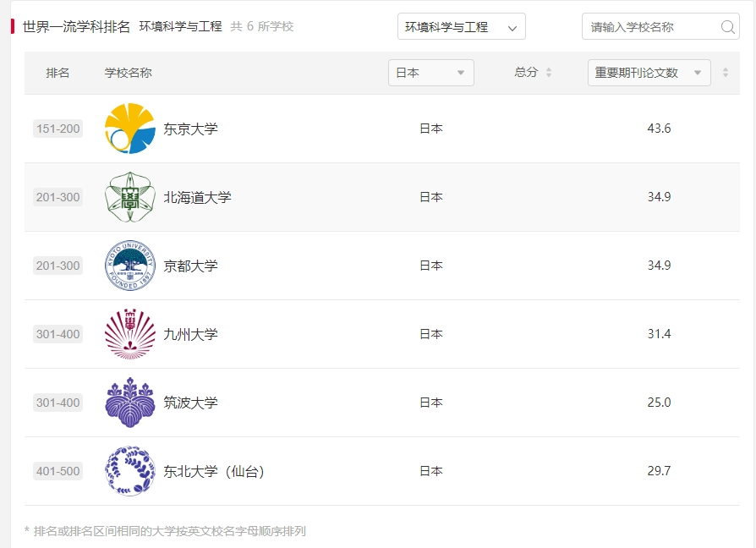This screenshot has height=548, width=756.
Task: Open 筑波大学 school name link
Action: (x=190, y=403)
